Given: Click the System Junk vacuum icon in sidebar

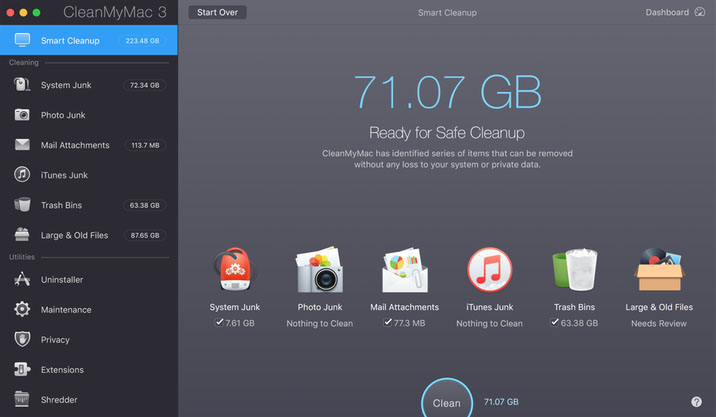Looking at the screenshot, I should tap(22, 85).
